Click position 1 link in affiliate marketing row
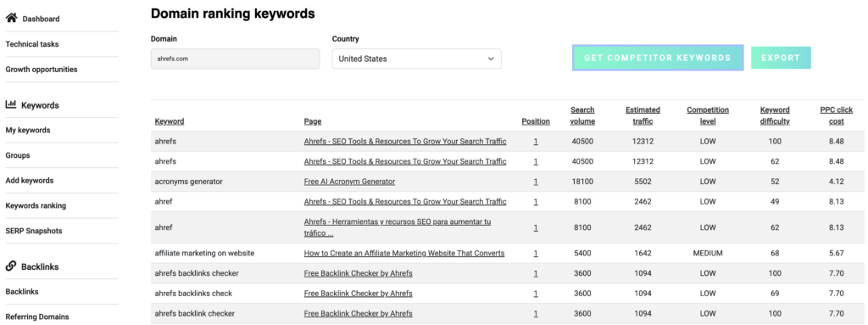The height and width of the screenshot is (325, 868). [x=536, y=253]
